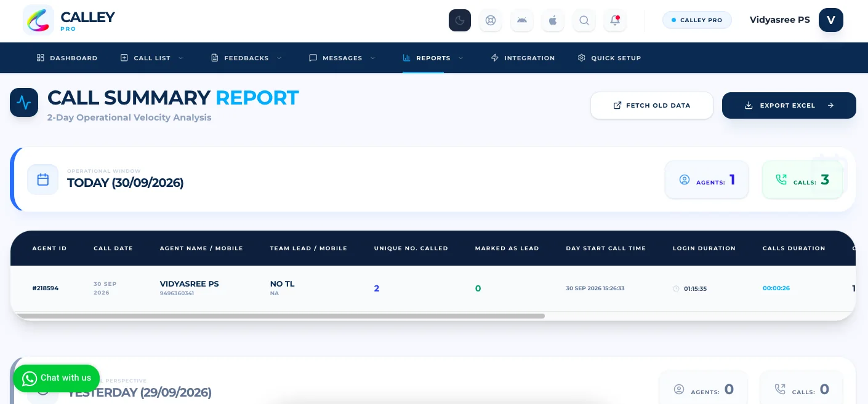Open WhatsApp Chat with us button
The width and height of the screenshot is (868, 404).
click(x=56, y=378)
